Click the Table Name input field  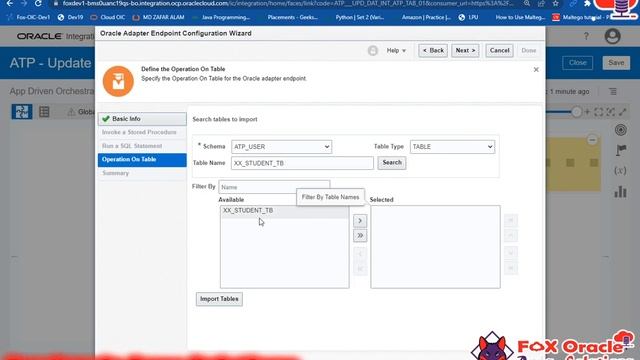[302, 163]
